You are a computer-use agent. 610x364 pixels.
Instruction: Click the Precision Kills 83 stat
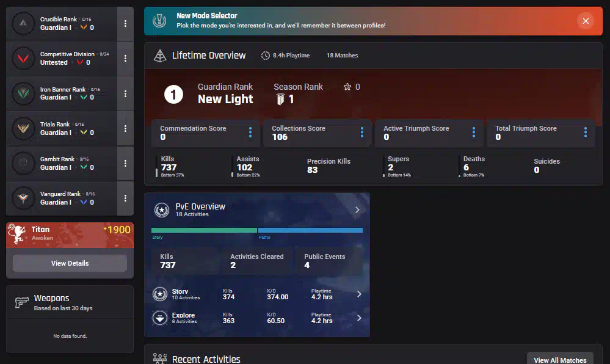[329, 166]
